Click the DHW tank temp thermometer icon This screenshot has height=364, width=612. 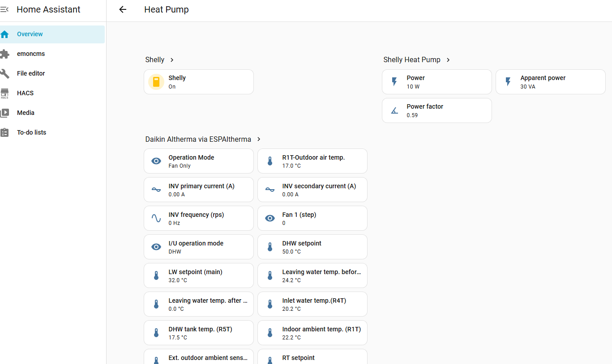(156, 333)
